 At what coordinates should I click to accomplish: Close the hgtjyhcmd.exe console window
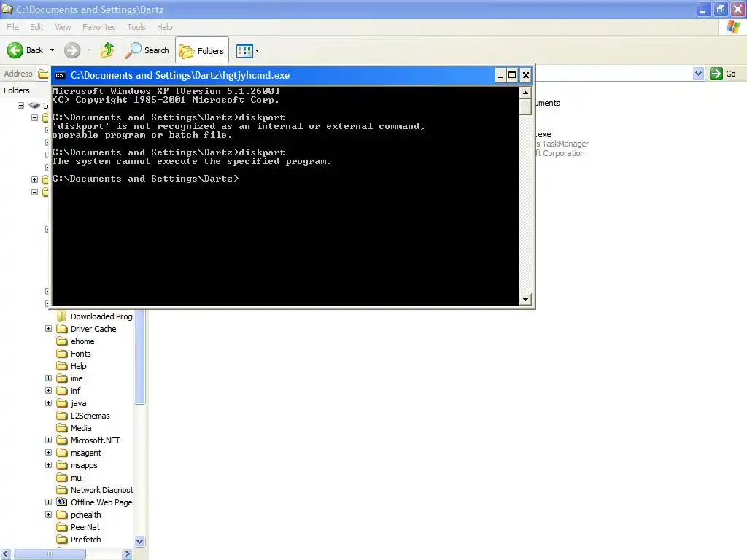click(525, 75)
